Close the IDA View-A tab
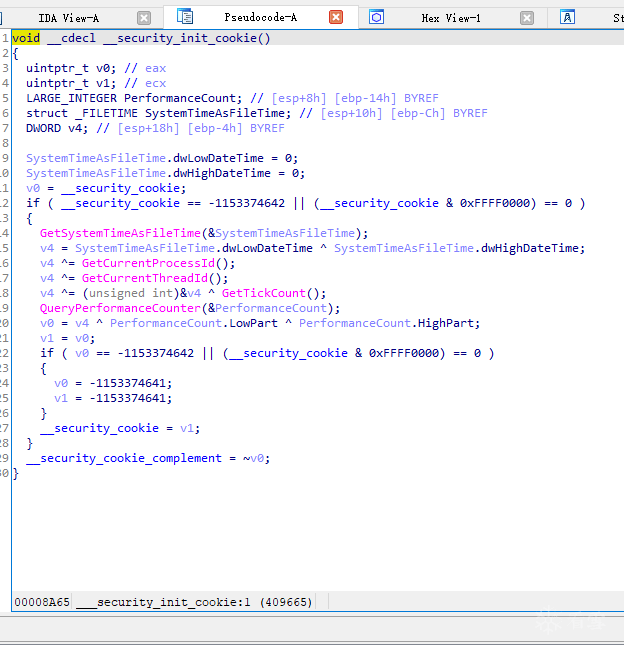The height and width of the screenshot is (651, 624). click(x=144, y=18)
